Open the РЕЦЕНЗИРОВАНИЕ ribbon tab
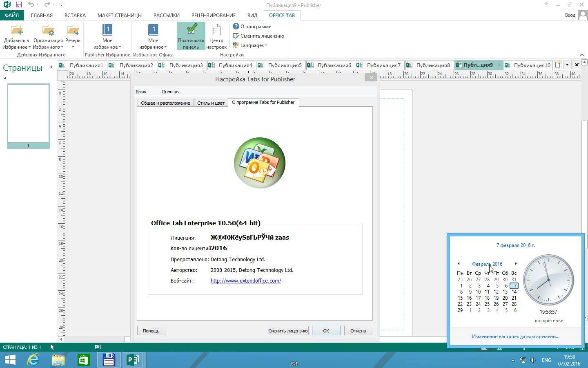Image resolution: width=588 pixels, height=368 pixels. point(214,15)
